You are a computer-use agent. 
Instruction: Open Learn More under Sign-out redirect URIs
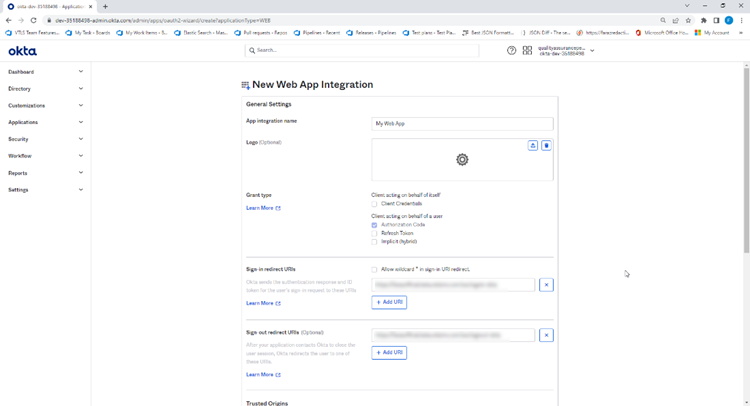[263, 374]
